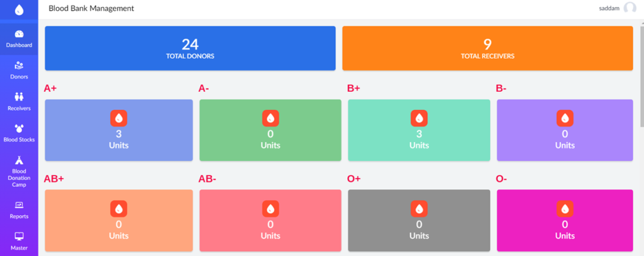Select the Reports menu label
This screenshot has width=644, height=256.
pyautogui.click(x=19, y=216)
